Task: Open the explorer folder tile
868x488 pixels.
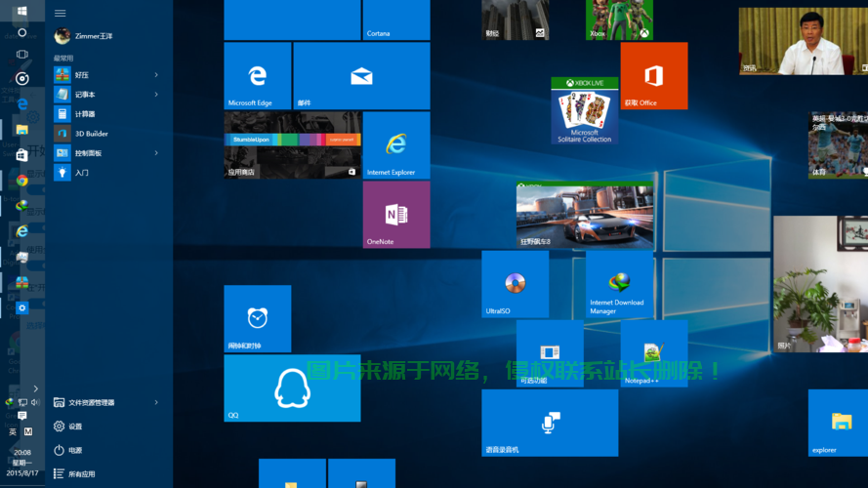Action: [838, 424]
